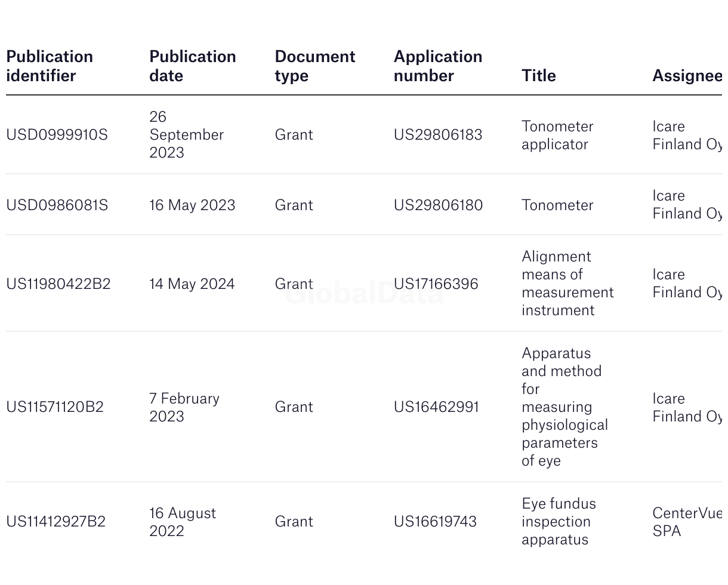The height and width of the screenshot is (585, 728).
Task: Select the Tonometer applicator title
Action: (557, 135)
